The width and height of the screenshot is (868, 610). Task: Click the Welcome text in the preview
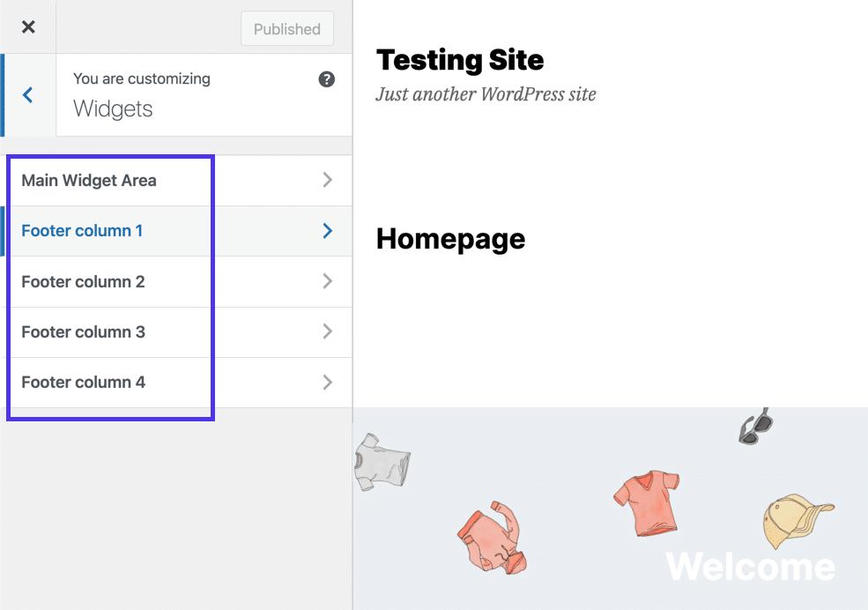click(750, 568)
